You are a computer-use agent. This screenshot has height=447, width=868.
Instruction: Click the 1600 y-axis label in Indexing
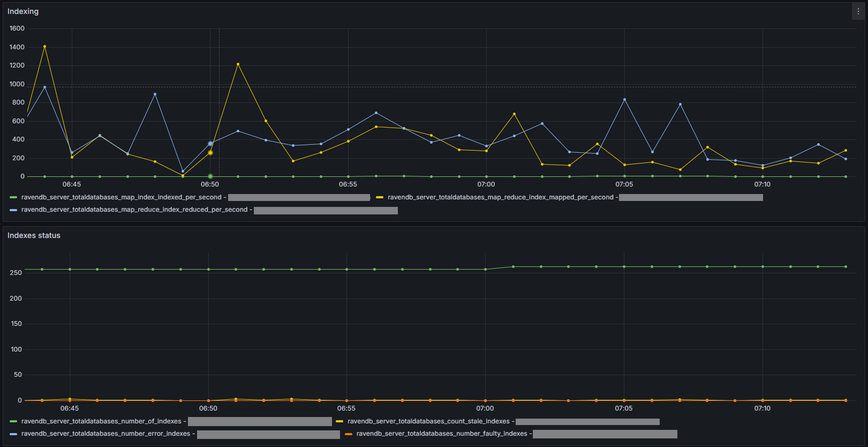pyautogui.click(x=17, y=28)
